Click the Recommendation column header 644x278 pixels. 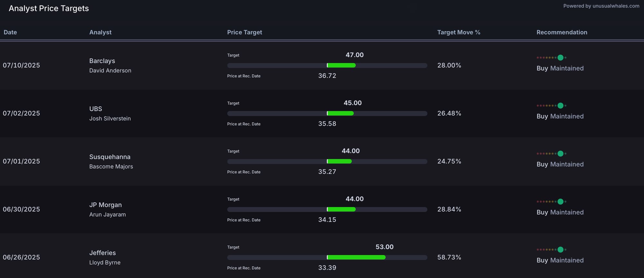[x=562, y=32]
